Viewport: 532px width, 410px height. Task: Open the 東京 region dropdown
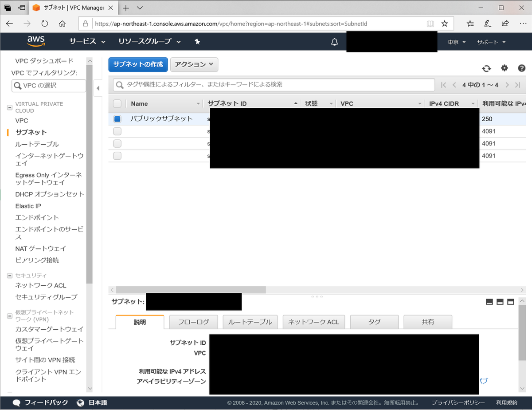click(457, 42)
